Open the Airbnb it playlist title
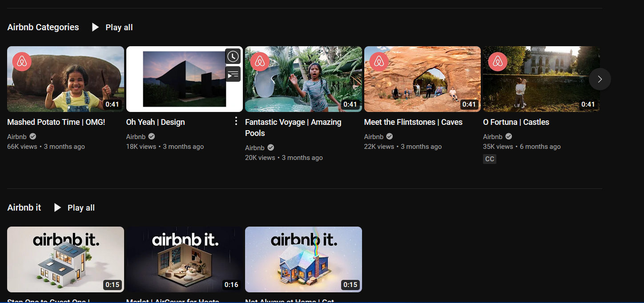The width and height of the screenshot is (644, 303). 24,207
